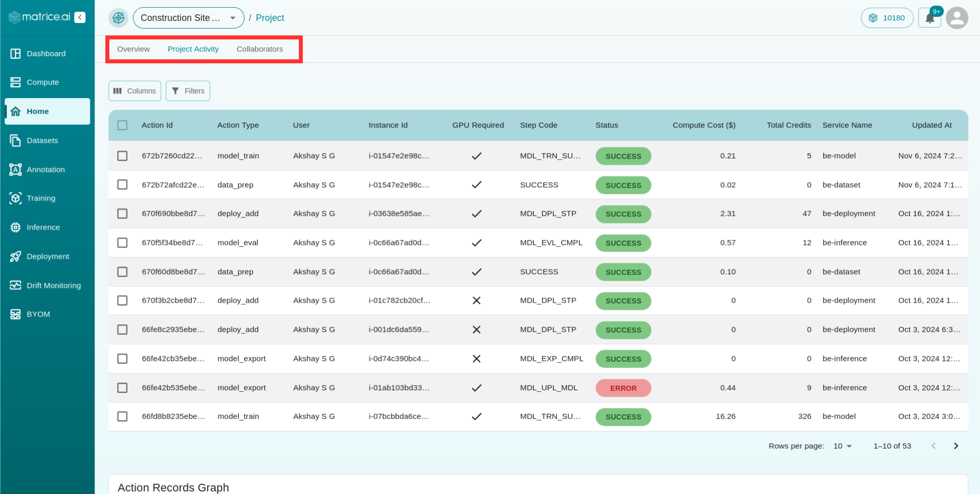Viewport: 980px width, 494px height.
Task: Go to previous table page
Action: 934,446
